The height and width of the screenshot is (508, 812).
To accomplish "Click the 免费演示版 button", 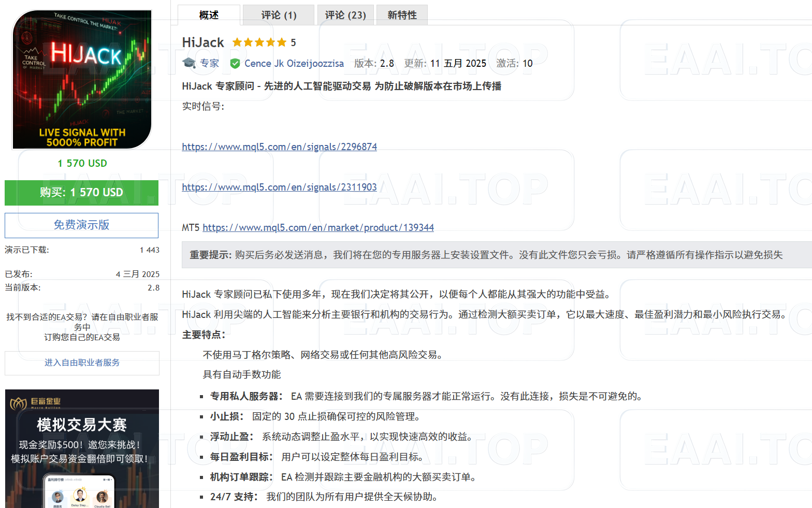I will coord(81,225).
